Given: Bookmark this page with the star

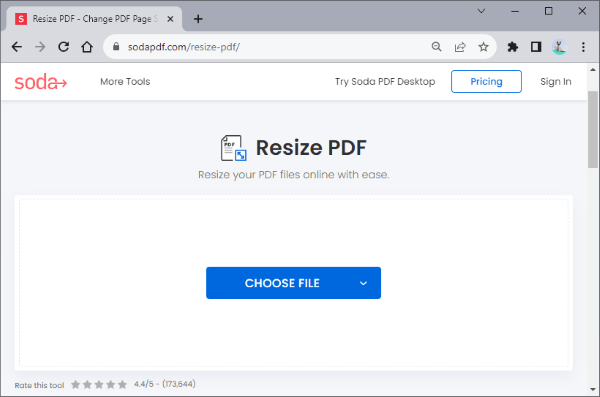Looking at the screenshot, I should tap(484, 47).
